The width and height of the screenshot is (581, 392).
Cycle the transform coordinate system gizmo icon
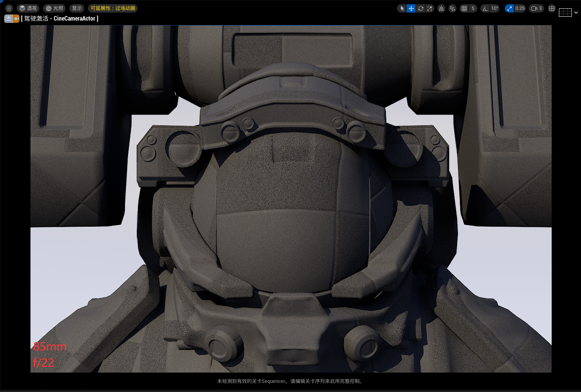[x=441, y=8]
